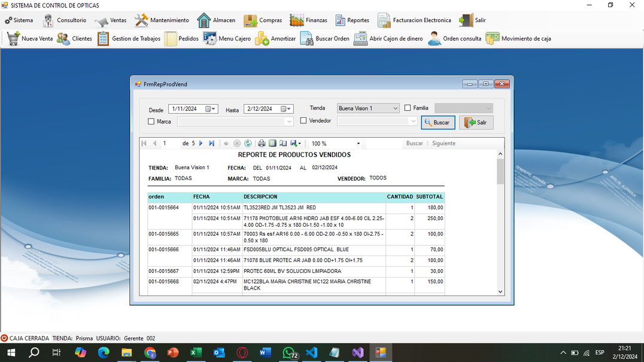Viewport: 644px width, 362px height.
Task: Open Menu Cajero toolbar icon
Action: (210, 38)
